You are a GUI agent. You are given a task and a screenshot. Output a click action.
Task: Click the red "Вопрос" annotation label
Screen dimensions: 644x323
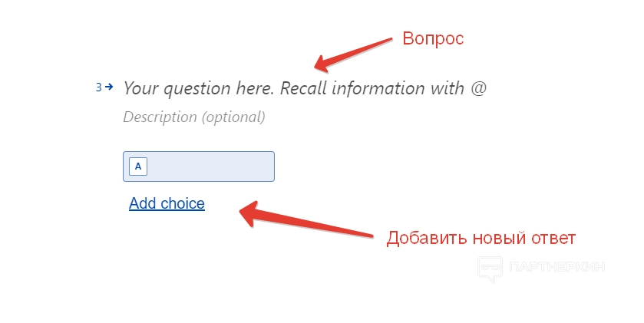point(433,38)
